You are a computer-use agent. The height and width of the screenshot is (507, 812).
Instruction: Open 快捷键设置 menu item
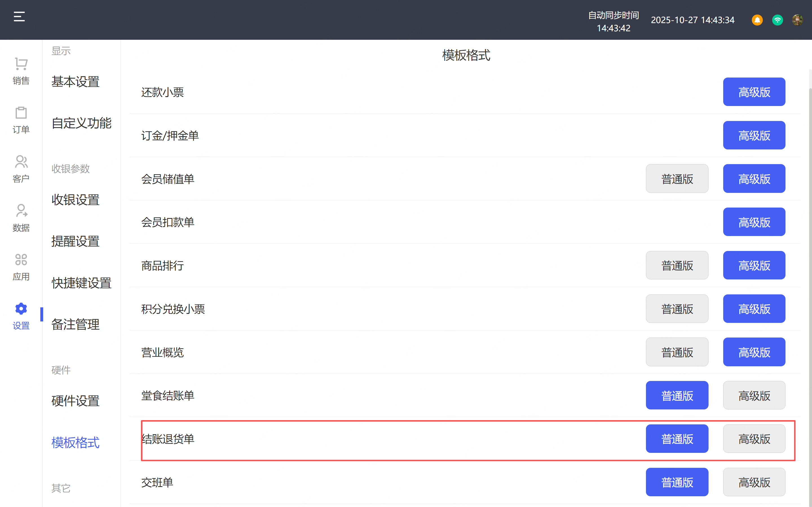click(81, 283)
